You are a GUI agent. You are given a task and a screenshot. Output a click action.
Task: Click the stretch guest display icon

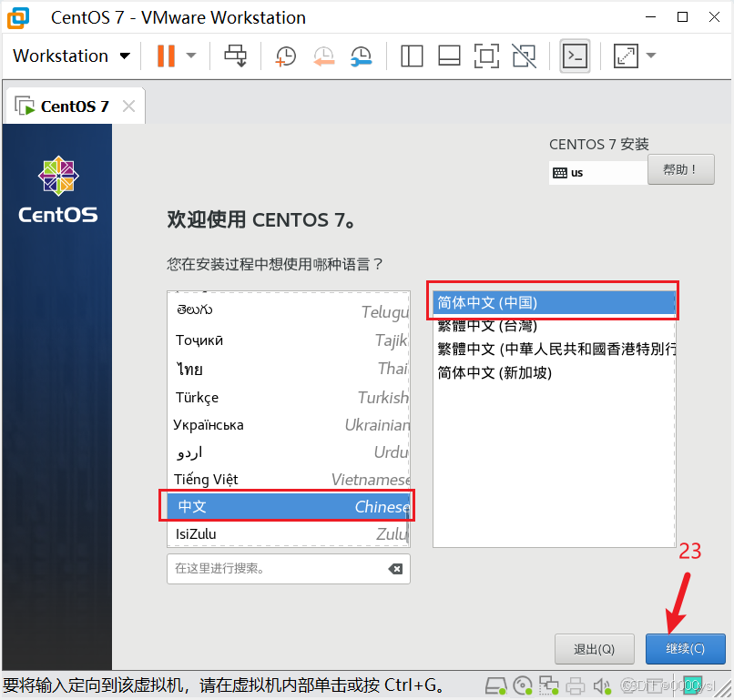coord(626,56)
